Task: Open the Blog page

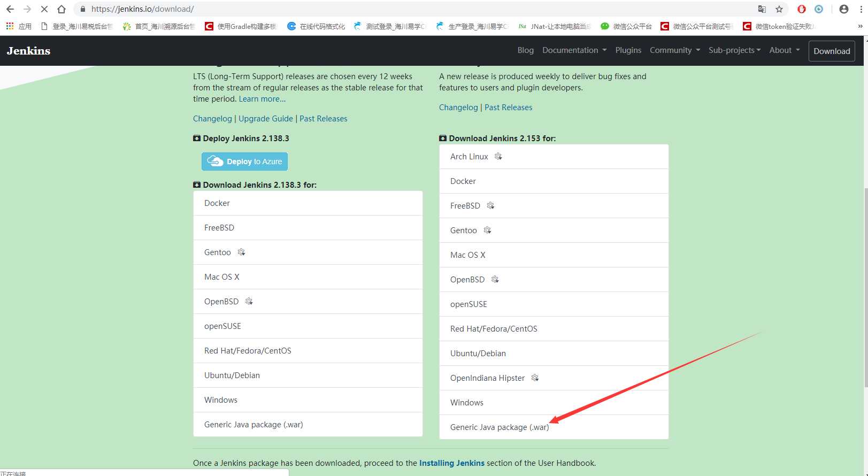Action: [x=526, y=50]
